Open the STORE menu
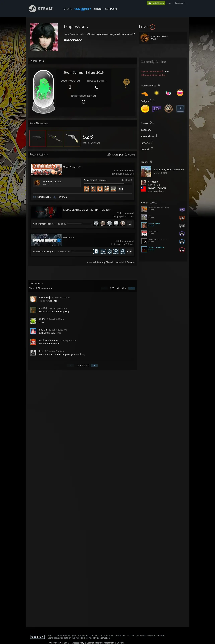The image size is (215, 644). pos(68,9)
